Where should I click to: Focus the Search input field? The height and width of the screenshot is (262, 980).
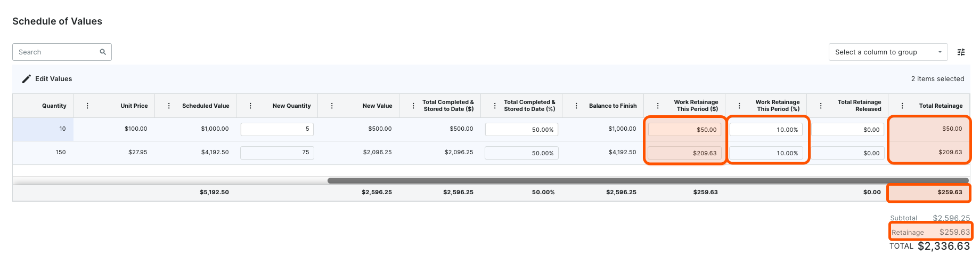pyautogui.click(x=62, y=52)
